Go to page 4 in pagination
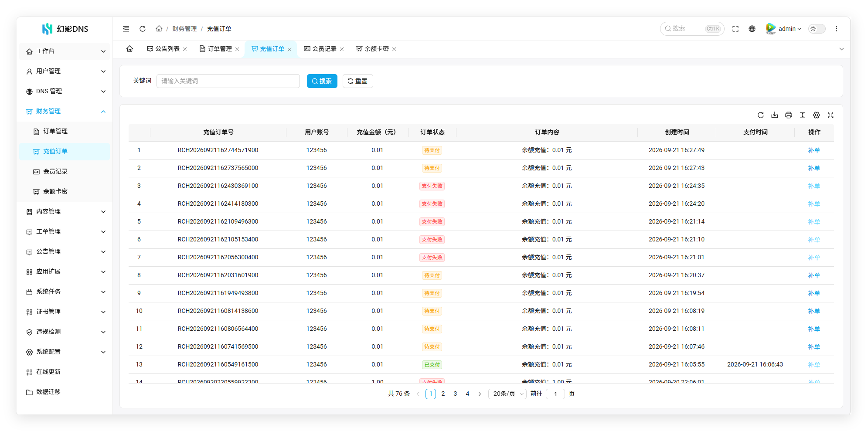868x431 pixels. tap(467, 394)
